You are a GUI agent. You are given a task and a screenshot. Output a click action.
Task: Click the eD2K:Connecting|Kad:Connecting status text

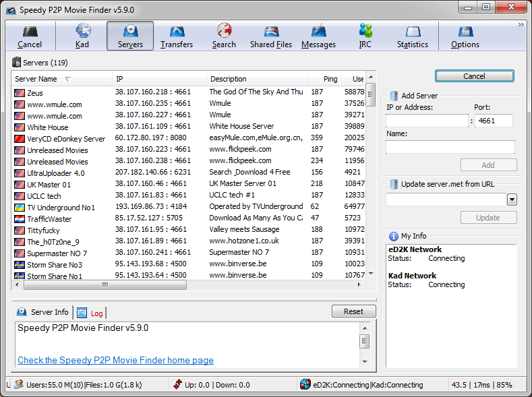click(x=368, y=385)
